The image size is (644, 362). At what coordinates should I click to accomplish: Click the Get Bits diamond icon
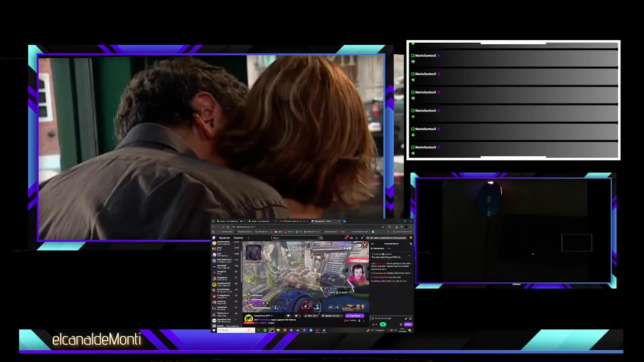tap(362, 238)
